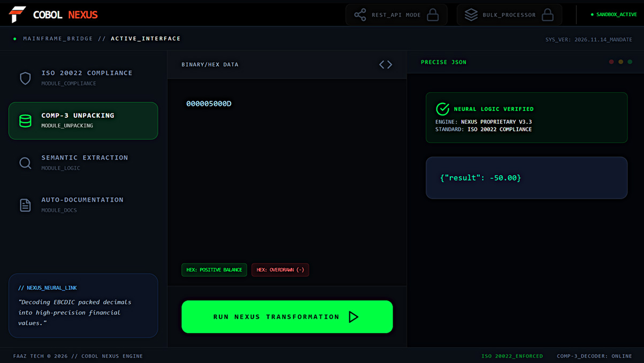Click the // NEXUS_NEURAL_LINK heading
The height and width of the screenshot is (363, 644).
coord(48,288)
